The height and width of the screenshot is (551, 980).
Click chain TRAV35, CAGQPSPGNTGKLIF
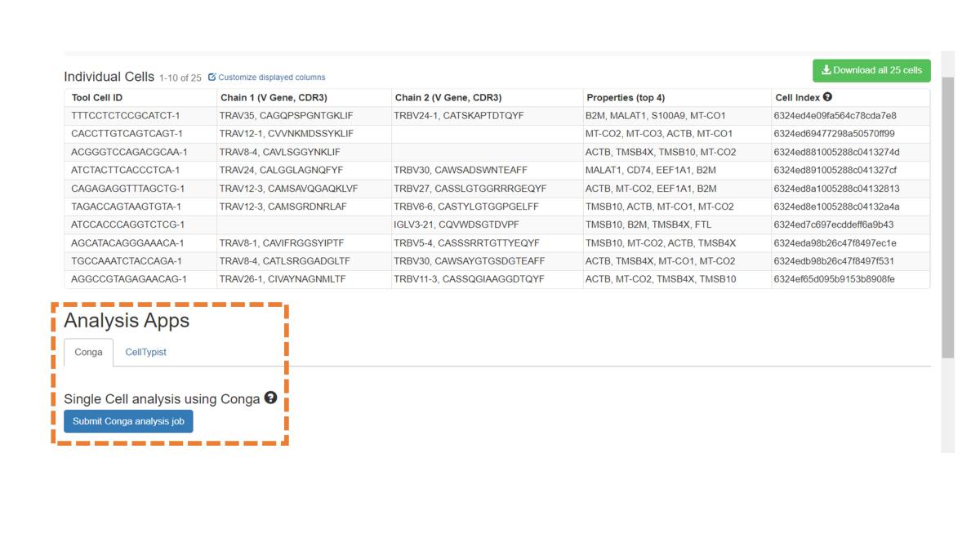[286, 116]
